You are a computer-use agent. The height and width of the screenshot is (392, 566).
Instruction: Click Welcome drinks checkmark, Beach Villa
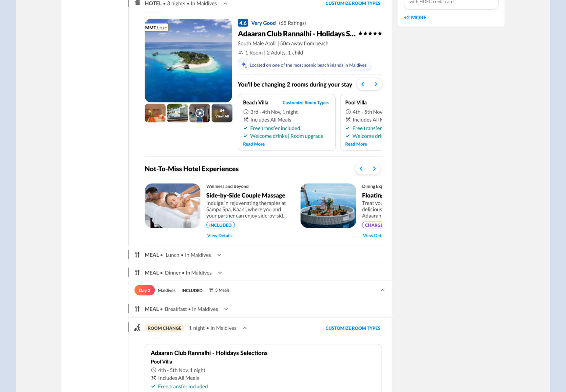coord(245,136)
